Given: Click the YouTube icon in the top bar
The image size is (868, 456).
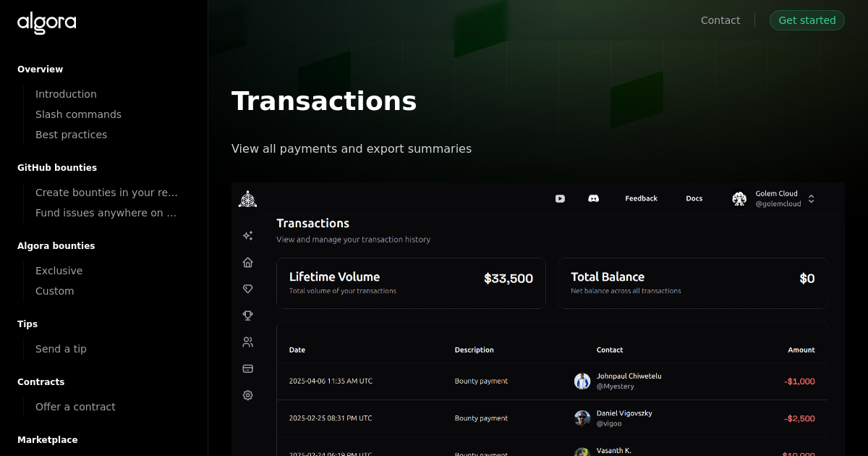Looking at the screenshot, I should pyautogui.click(x=560, y=198).
